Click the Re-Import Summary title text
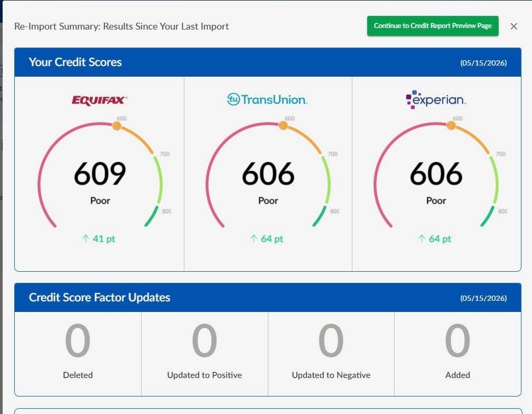Image resolution: width=532 pixels, height=414 pixels. (122, 26)
